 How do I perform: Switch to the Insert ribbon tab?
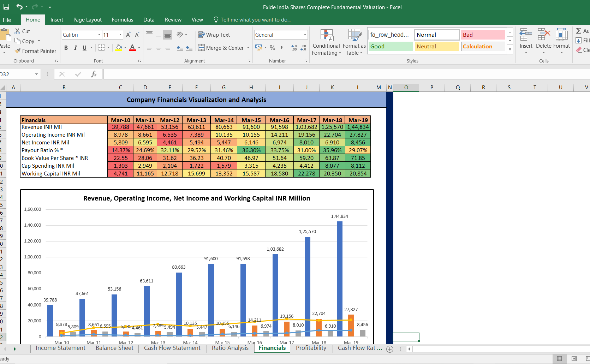(57, 20)
